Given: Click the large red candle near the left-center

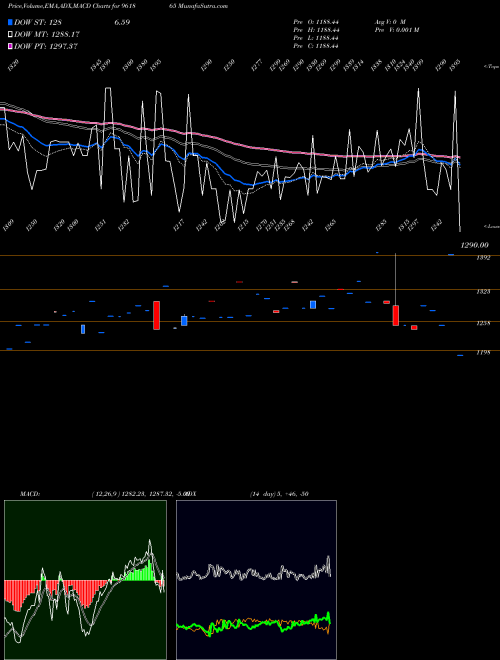Looking at the screenshot, I should [157, 315].
